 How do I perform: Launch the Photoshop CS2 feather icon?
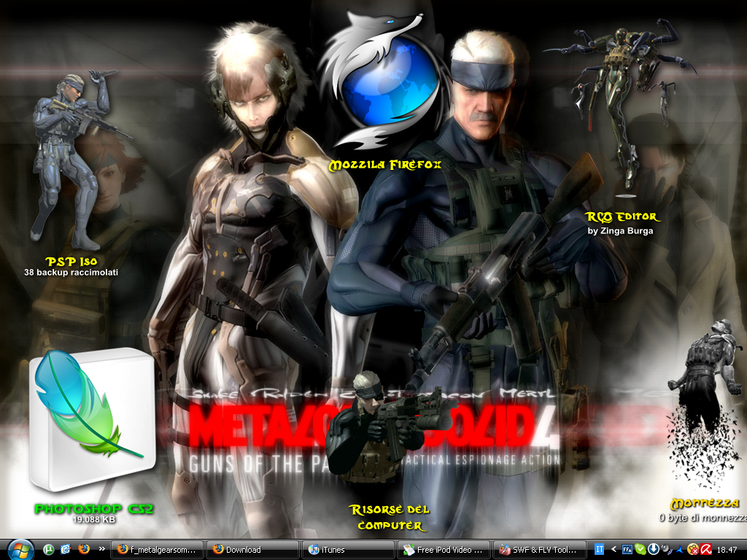point(92,421)
